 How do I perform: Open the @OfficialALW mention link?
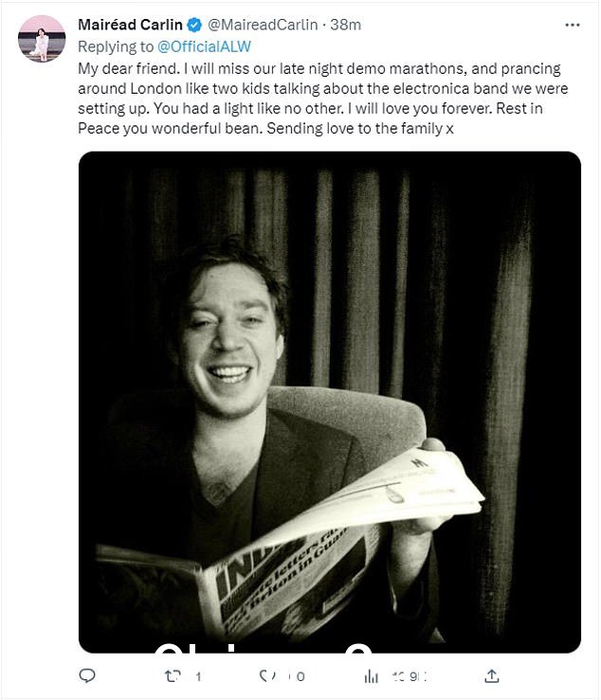(204, 46)
